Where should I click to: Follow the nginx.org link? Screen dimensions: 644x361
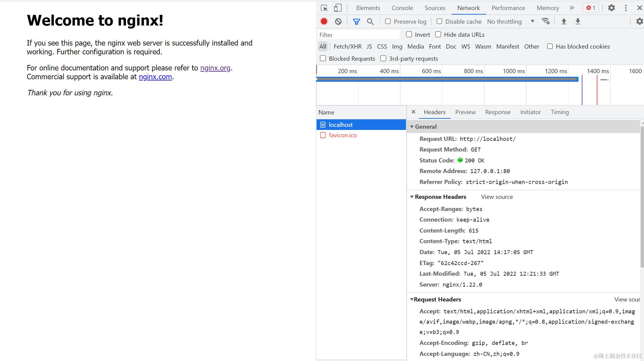coord(215,68)
